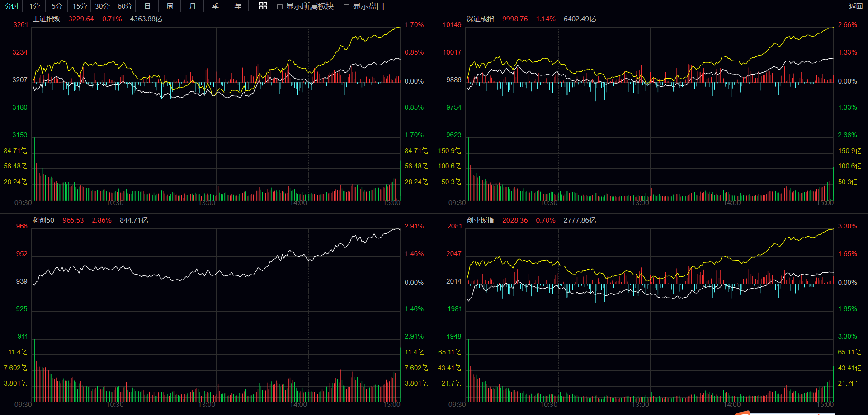This screenshot has height=415, width=868.
Task: Click the four-panel grid layout icon
Action: [263, 6]
